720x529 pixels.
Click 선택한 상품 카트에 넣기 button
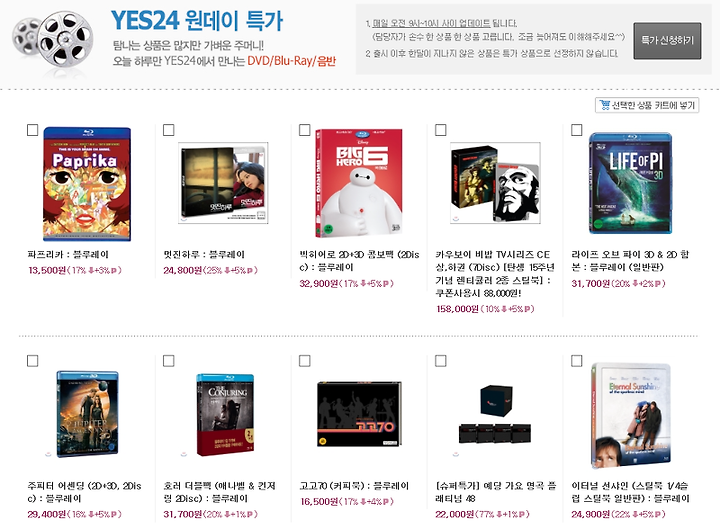click(647, 105)
